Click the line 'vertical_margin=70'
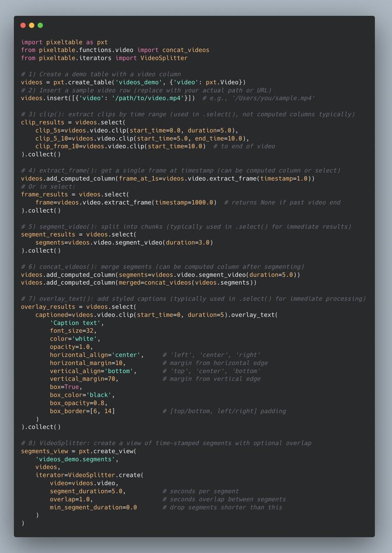Screen dimensions: 392x553 [x=84, y=379]
